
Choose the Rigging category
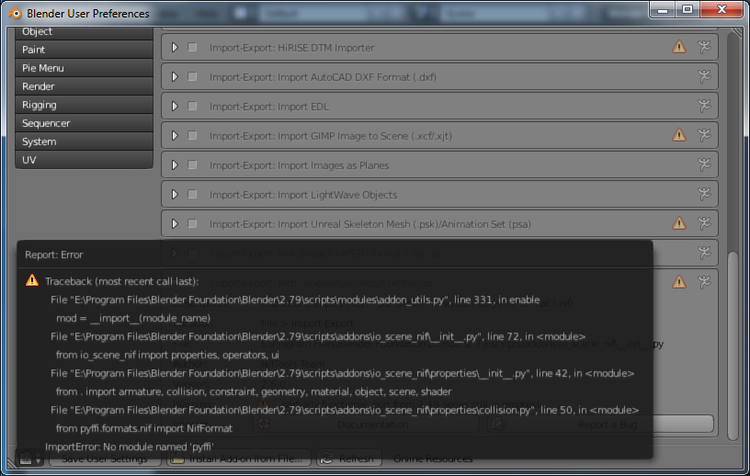coord(84,105)
